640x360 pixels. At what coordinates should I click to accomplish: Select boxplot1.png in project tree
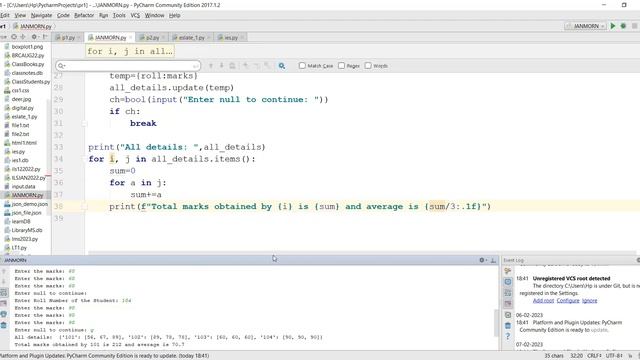click(x=23, y=47)
